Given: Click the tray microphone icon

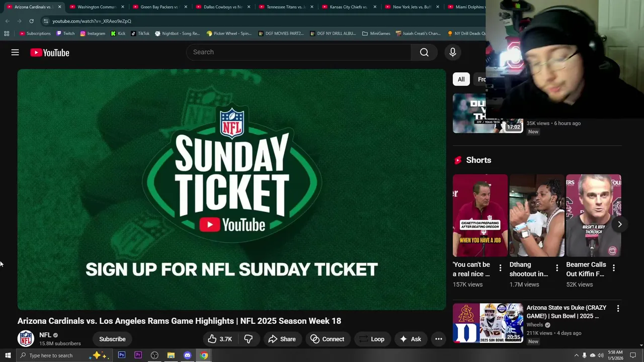Looking at the screenshot, I should (x=584, y=355).
